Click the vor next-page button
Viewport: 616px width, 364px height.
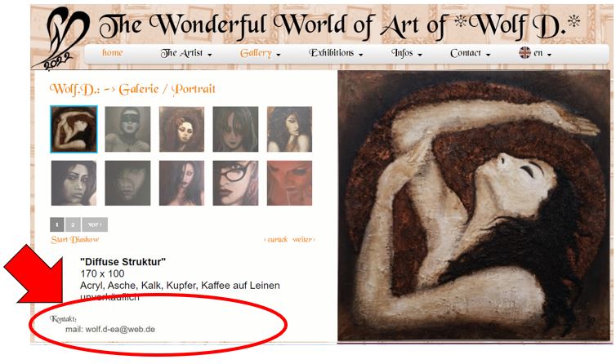tap(95, 224)
